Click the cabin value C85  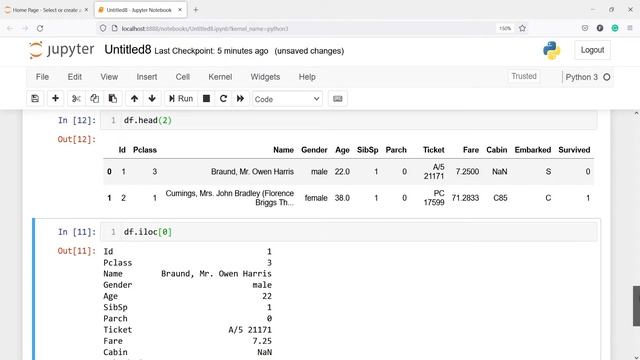tap(500, 198)
